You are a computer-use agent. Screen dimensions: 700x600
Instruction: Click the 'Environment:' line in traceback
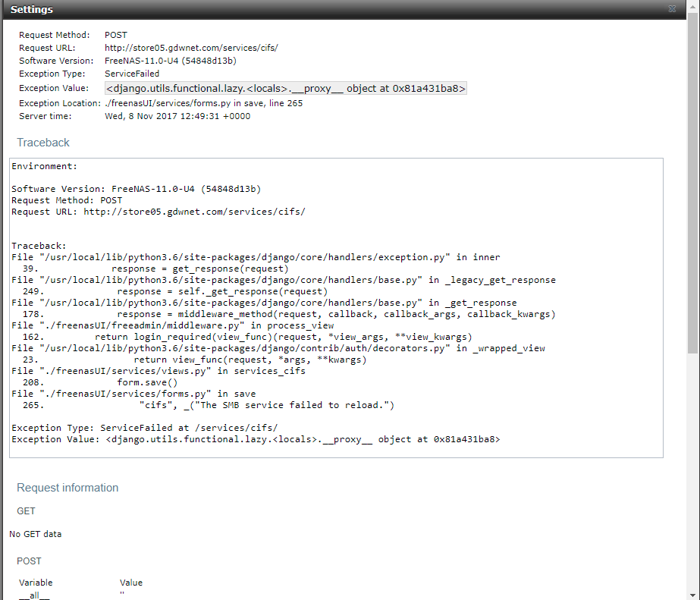point(44,166)
